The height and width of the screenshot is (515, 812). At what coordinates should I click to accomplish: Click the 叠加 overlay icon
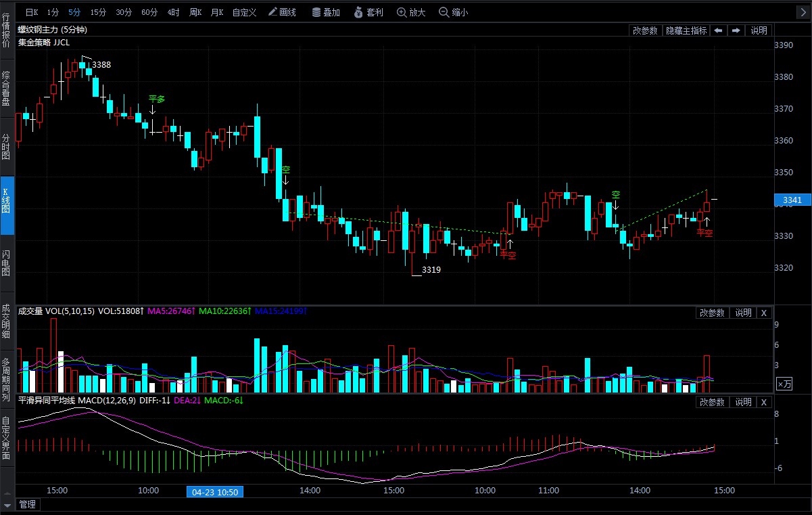(x=326, y=12)
